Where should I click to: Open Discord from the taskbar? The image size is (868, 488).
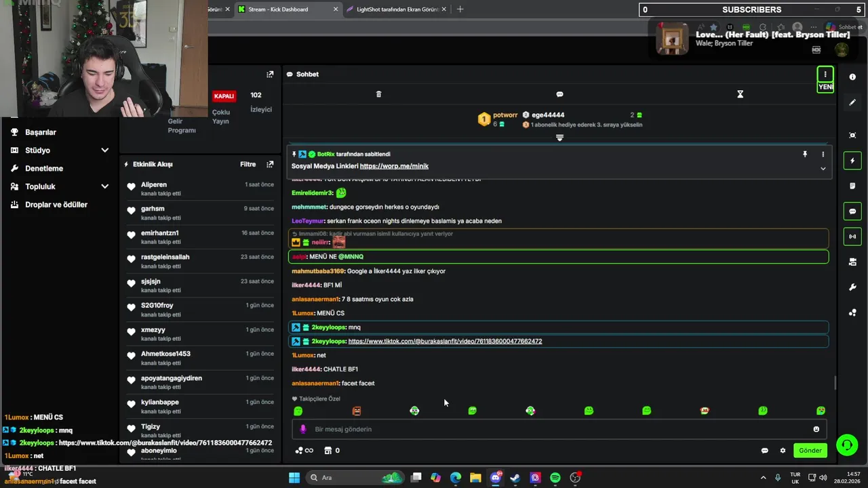click(496, 478)
